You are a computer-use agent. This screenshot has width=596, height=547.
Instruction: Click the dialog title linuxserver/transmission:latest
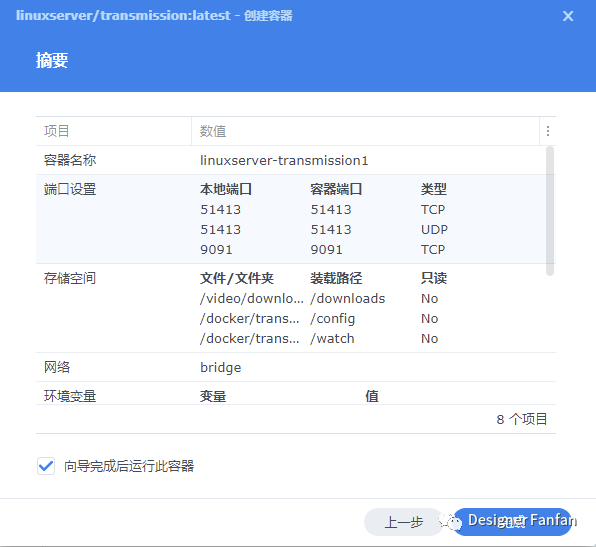point(123,16)
